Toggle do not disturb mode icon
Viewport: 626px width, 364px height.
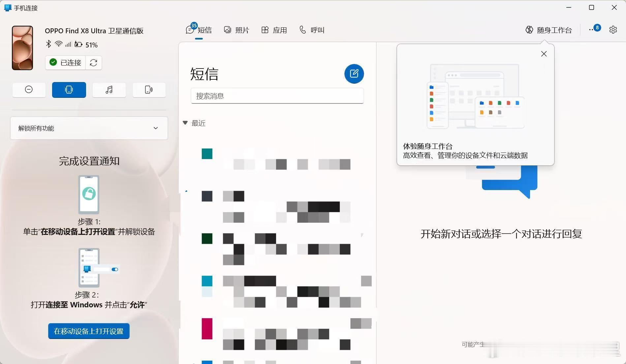[x=29, y=90]
